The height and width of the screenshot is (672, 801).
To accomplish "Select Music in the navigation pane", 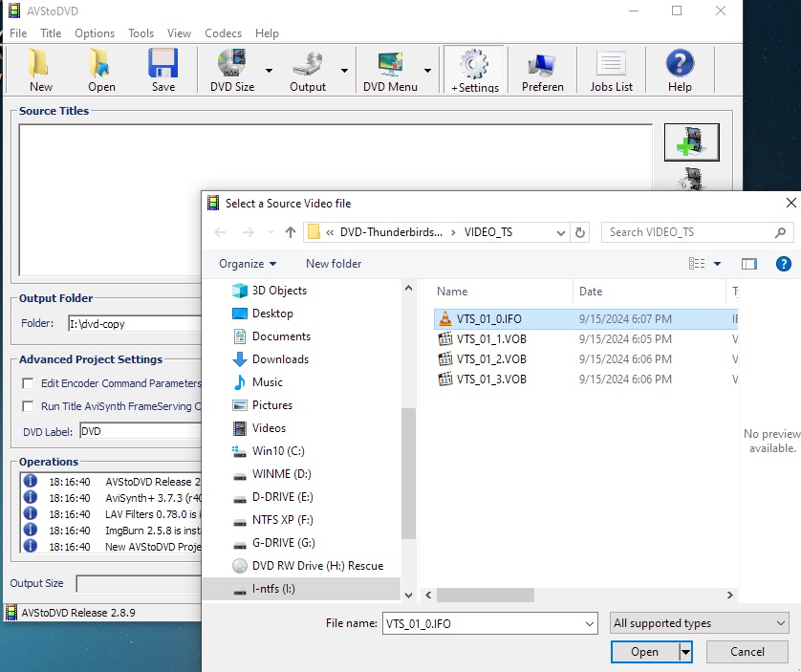I will [x=268, y=382].
